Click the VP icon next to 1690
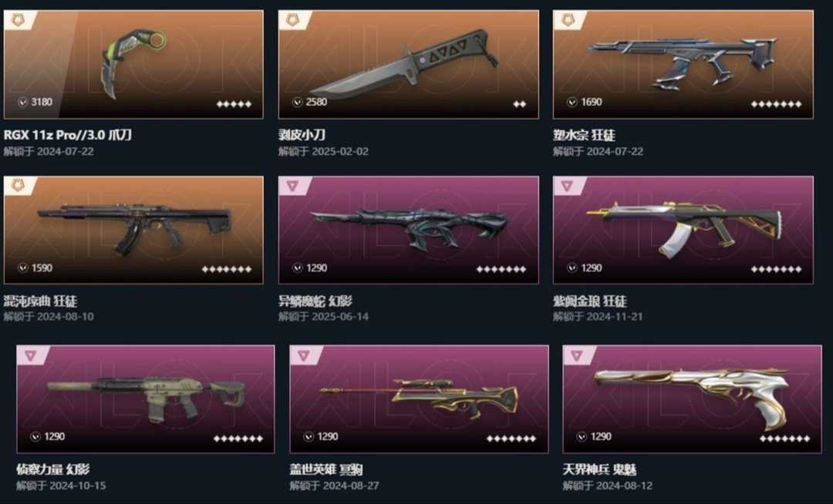 pos(572,102)
